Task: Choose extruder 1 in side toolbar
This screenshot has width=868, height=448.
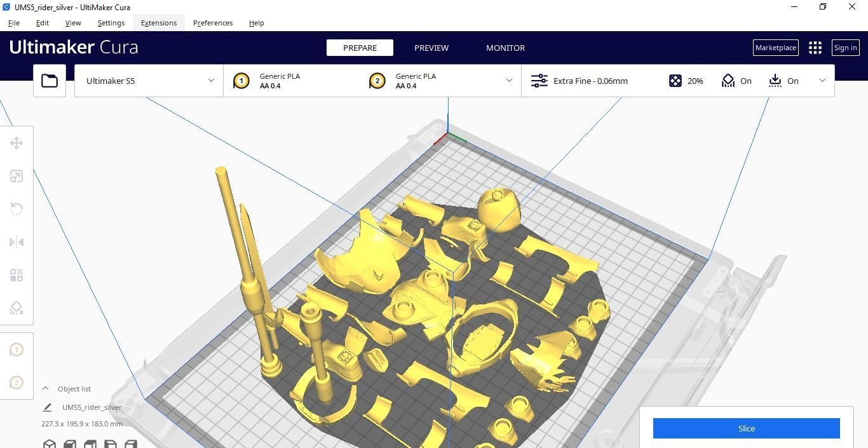Action: click(17, 350)
